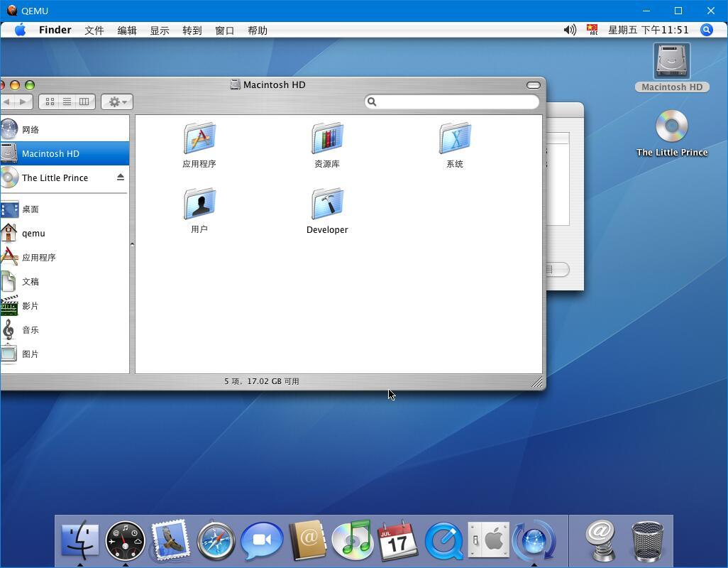Open the input source flag menu

coord(592,30)
